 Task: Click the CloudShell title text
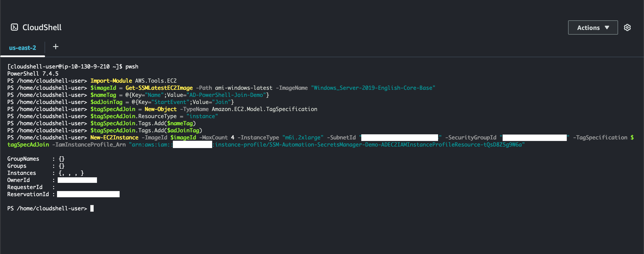42,27
